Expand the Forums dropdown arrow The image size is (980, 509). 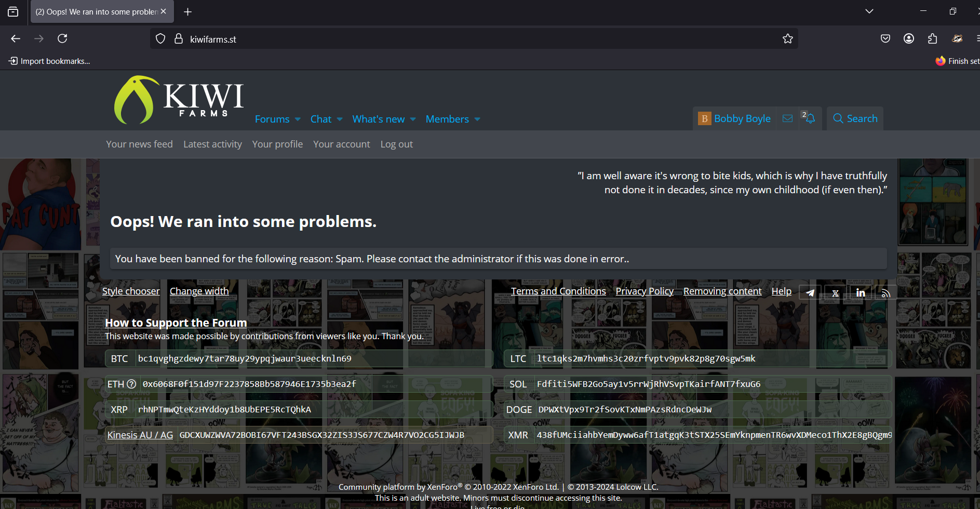click(x=298, y=119)
